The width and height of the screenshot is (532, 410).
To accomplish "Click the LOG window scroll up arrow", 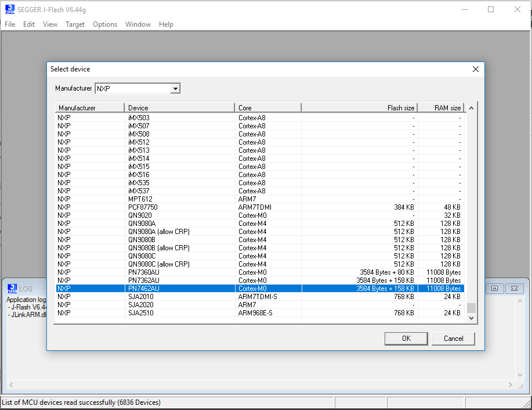I will [520, 301].
